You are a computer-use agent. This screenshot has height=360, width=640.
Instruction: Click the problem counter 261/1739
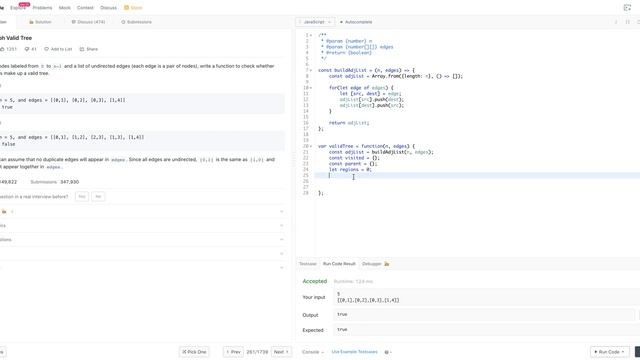click(257, 352)
